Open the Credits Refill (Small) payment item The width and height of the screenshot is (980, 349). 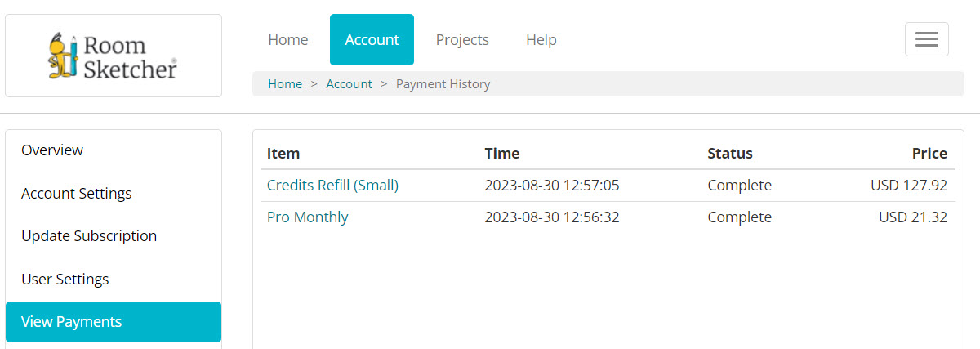pos(332,186)
